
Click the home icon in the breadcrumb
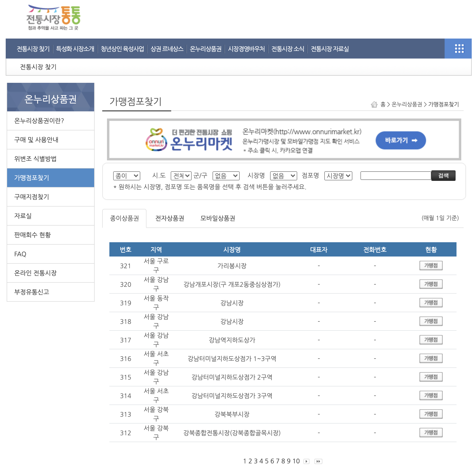coord(374,104)
